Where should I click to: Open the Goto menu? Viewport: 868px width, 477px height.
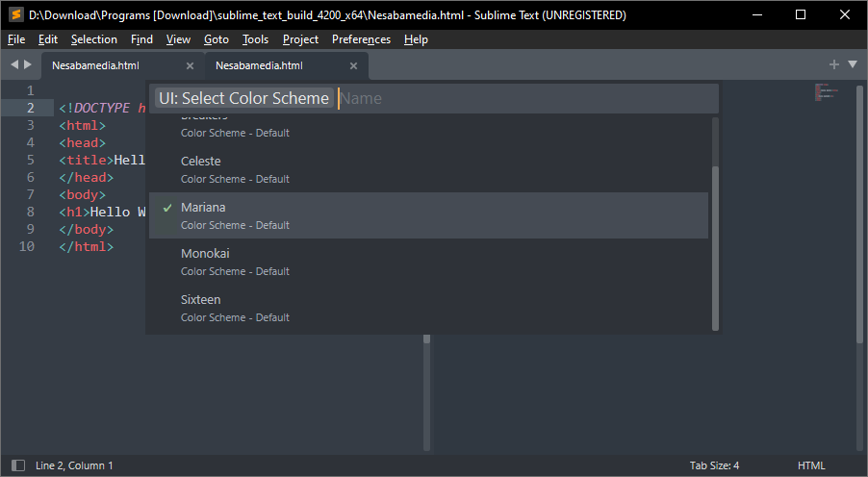[217, 39]
